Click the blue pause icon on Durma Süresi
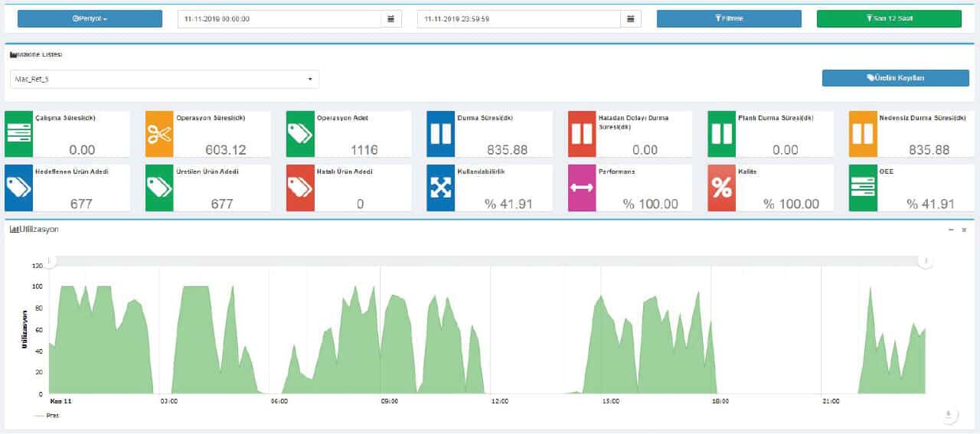 click(441, 135)
